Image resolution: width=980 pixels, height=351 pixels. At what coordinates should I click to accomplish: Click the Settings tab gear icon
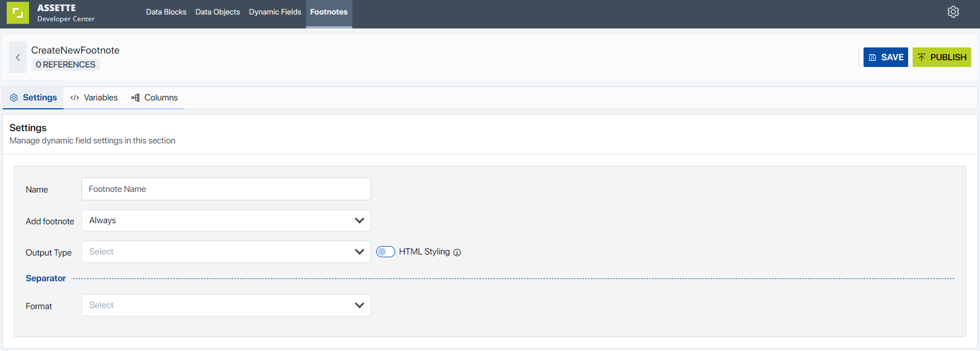tap(14, 98)
